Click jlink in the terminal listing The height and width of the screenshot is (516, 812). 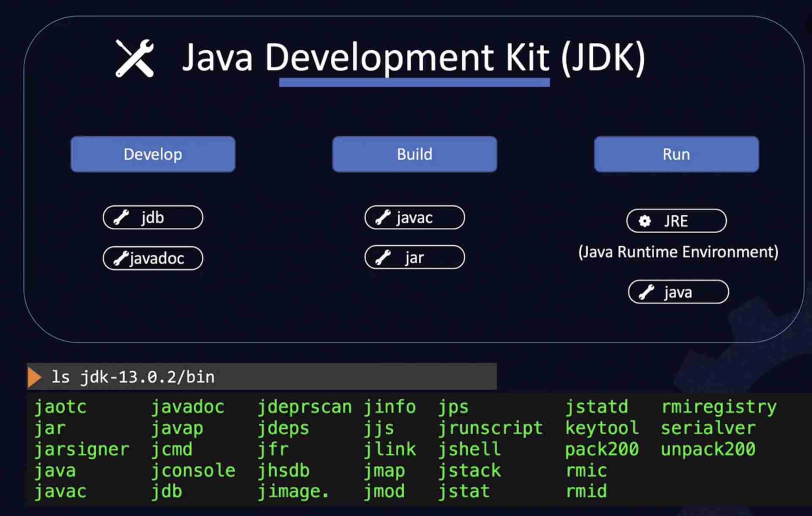point(390,449)
